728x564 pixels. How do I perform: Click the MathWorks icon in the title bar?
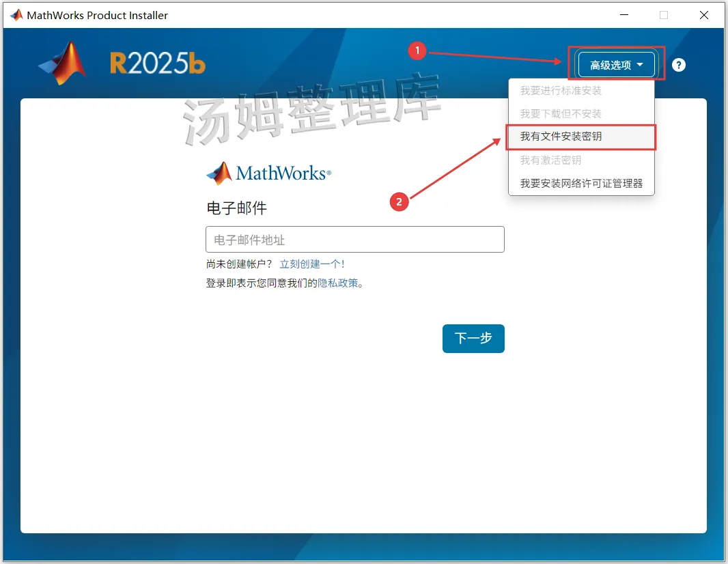[x=16, y=15]
